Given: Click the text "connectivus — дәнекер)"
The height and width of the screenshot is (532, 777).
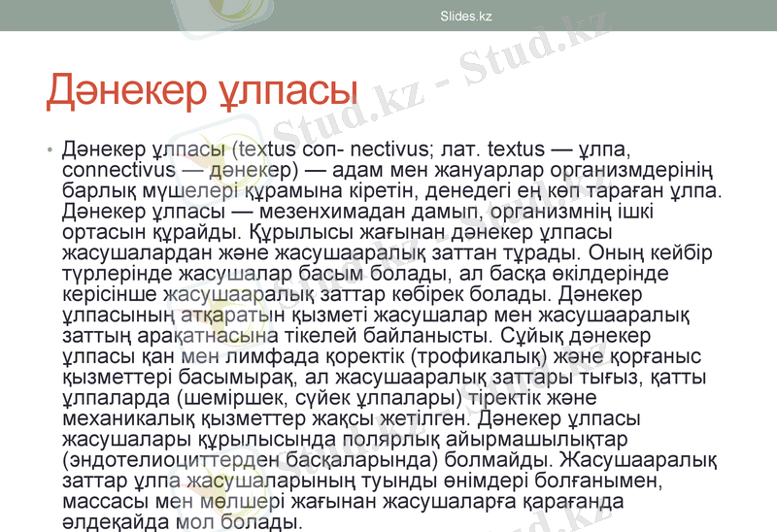Looking at the screenshot, I should (x=181, y=170).
